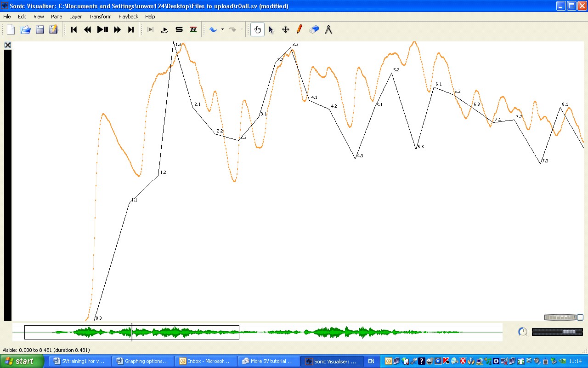588x368 pixels.
Task: Switch to SVtraining1 Word document in taskbar
Action: [x=79, y=361]
